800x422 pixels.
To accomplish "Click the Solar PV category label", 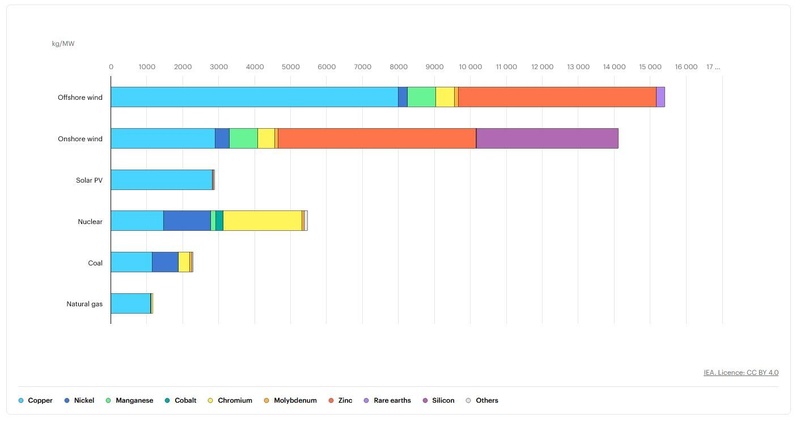I will 89,180.
